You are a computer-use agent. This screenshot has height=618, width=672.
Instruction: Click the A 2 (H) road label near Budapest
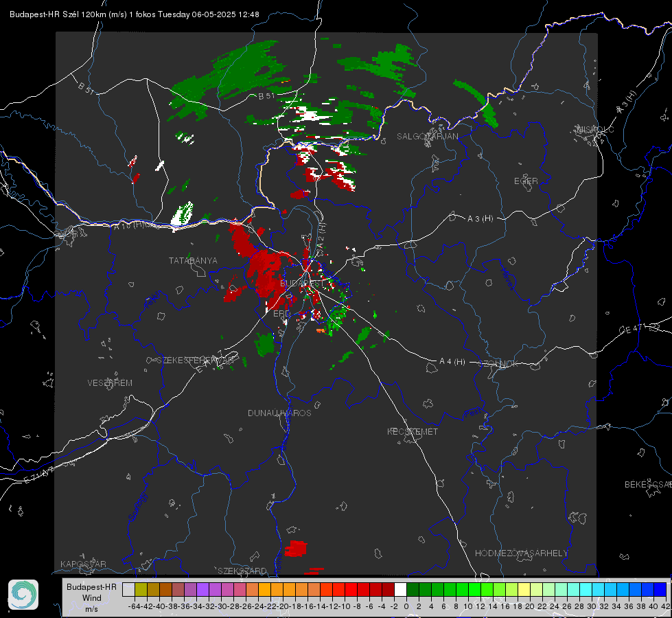(x=321, y=235)
